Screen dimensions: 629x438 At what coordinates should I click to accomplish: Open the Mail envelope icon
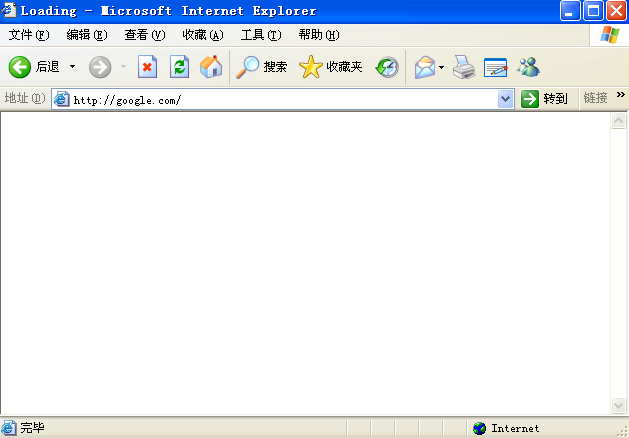[x=425, y=67]
